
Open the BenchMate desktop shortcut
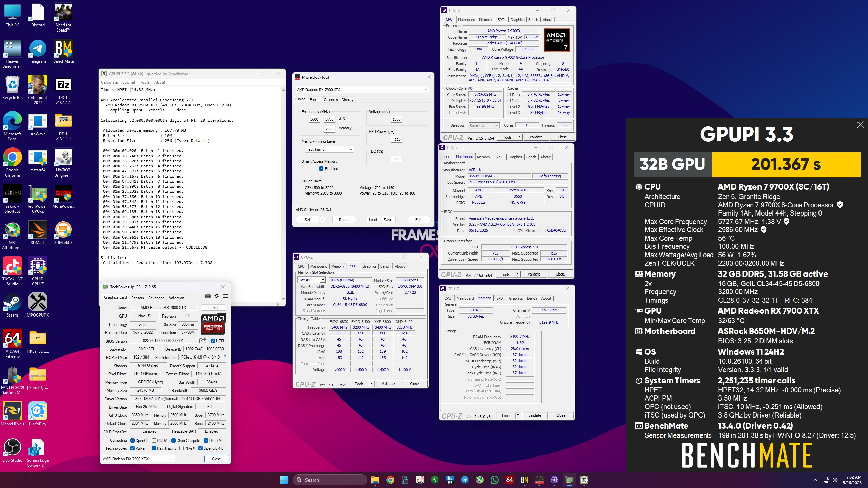(x=63, y=52)
